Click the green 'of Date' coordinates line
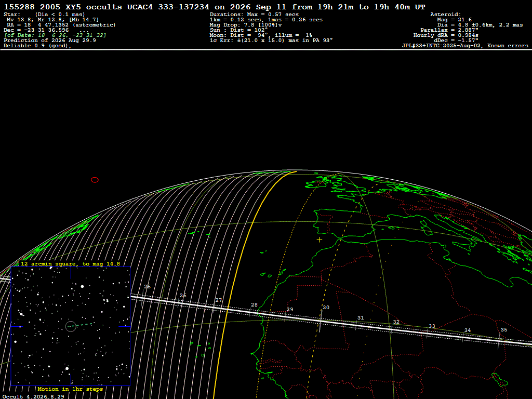Image resolution: width=532 pixels, height=399 pixels. pos(55,35)
